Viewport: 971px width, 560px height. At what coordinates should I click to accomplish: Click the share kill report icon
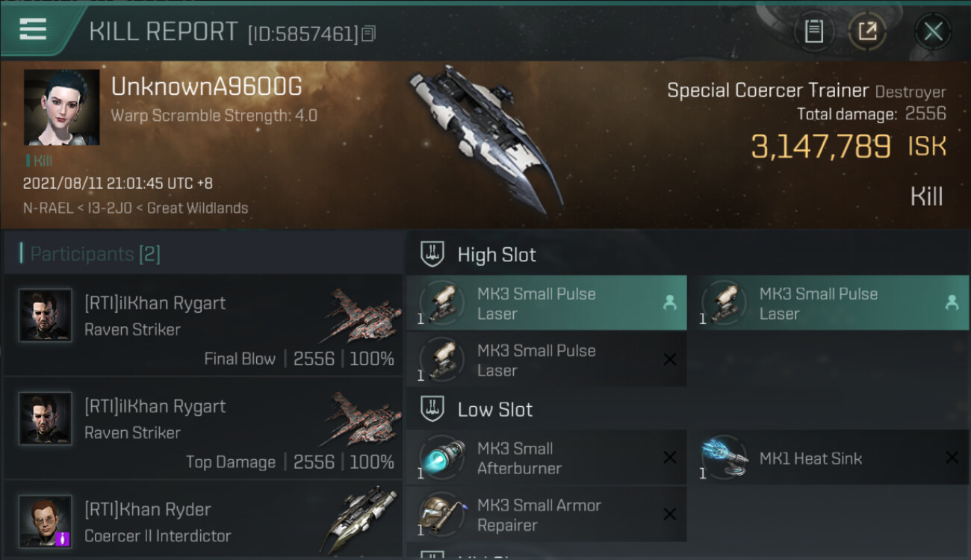coord(867,31)
